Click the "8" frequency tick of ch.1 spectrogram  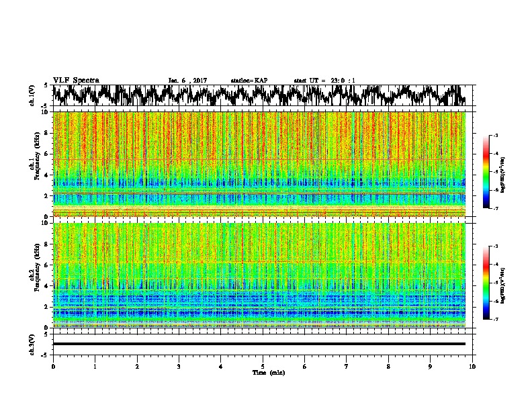(x=48, y=133)
